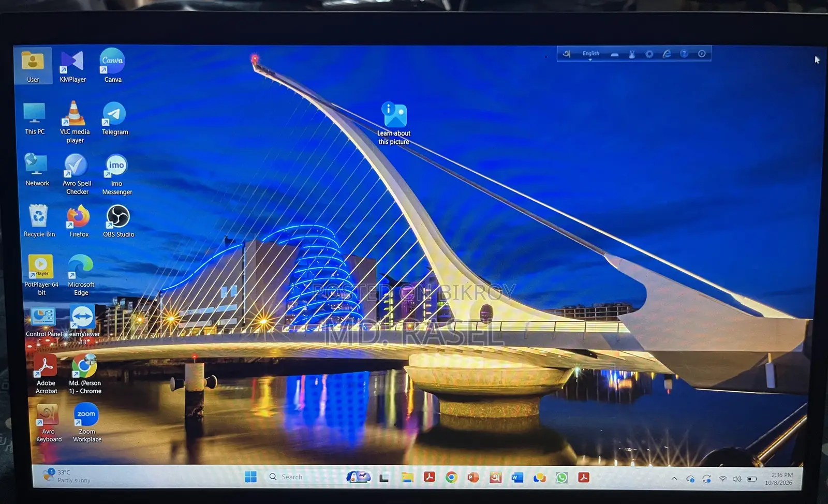This screenshot has height=504, width=828.
Task: Click the Avro web browser icon
Action: tap(667, 54)
